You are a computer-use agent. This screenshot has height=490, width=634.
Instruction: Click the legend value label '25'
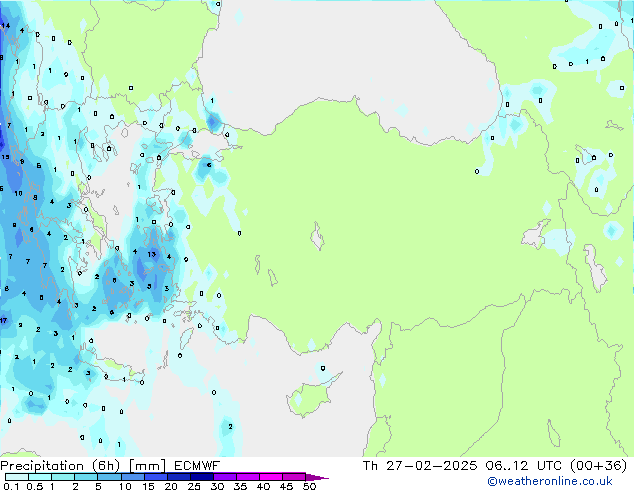(x=194, y=486)
